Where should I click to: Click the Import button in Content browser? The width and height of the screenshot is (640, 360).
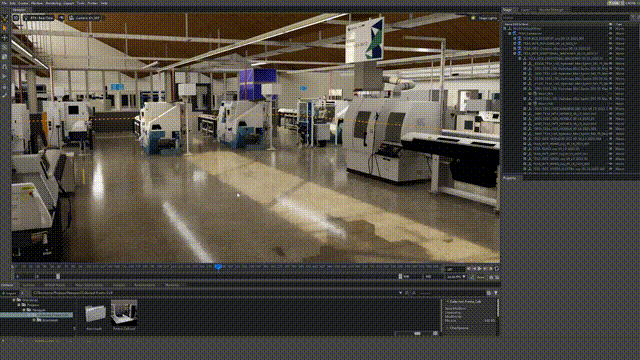(x=9, y=293)
